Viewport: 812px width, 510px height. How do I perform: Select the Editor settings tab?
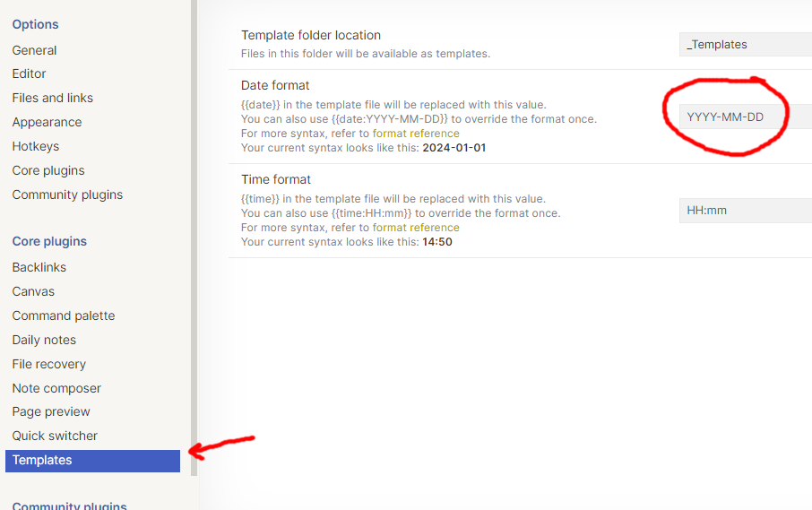pos(29,73)
